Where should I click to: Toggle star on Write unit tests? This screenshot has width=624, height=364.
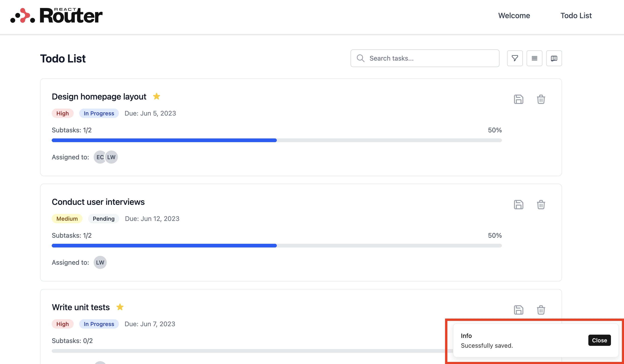coord(120,307)
